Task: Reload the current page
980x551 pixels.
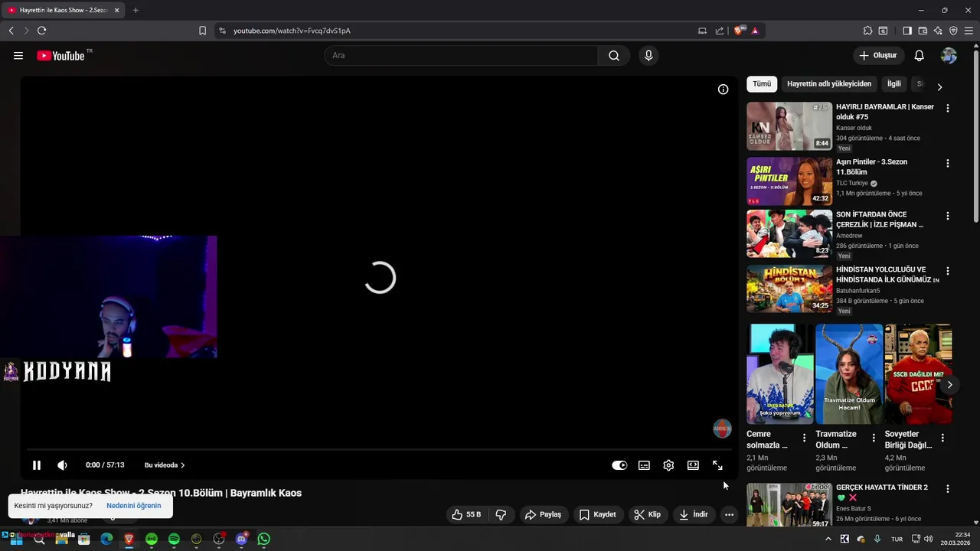Action: tap(41, 31)
